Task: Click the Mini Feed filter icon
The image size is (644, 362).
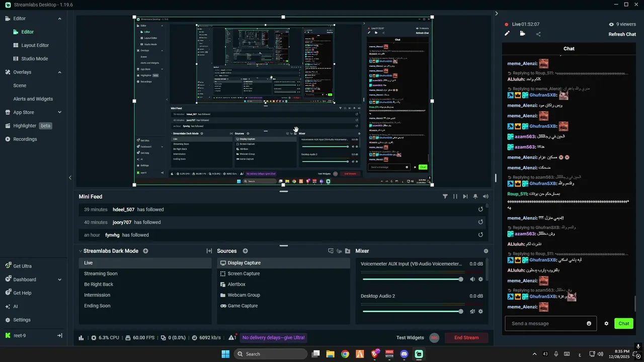Action: 445,197
